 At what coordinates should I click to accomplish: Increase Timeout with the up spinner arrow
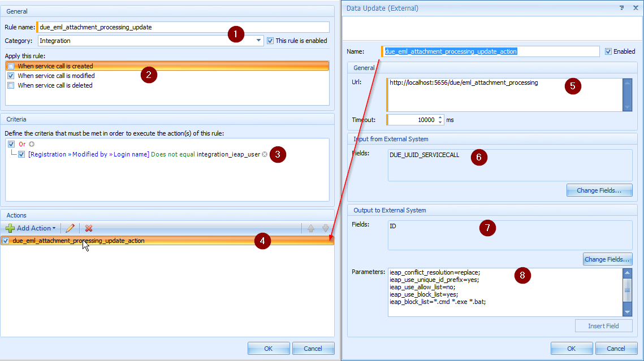pos(440,117)
